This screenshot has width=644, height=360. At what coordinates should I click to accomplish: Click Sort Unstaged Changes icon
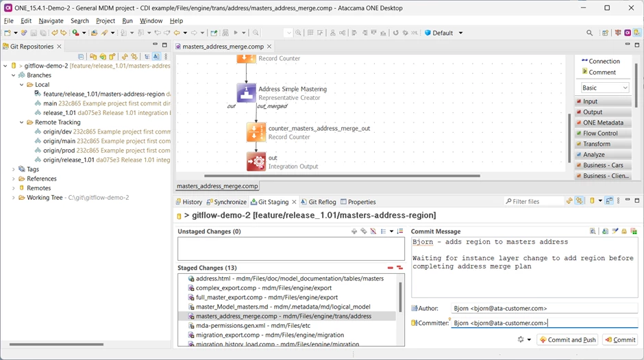tap(400, 231)
